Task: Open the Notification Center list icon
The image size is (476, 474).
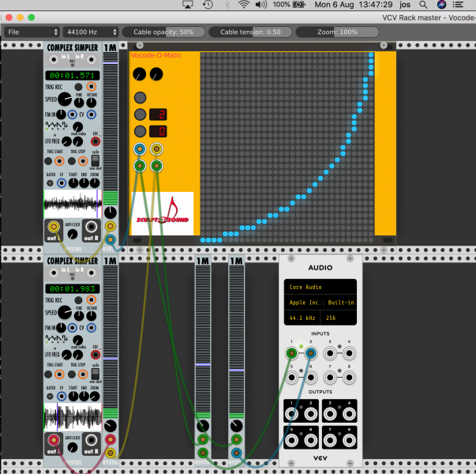Action: [458, 5]
